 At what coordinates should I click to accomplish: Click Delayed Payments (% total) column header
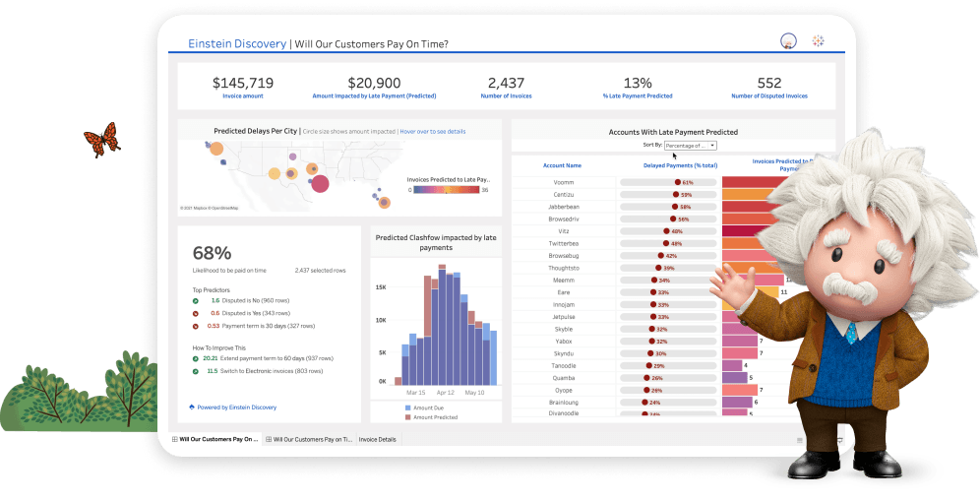tap(680, 165)
